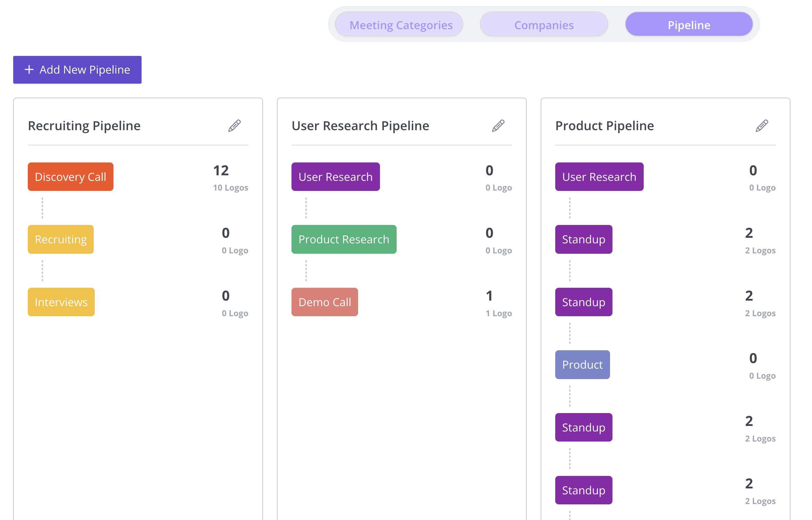Select the Pipeline tab

689,25
